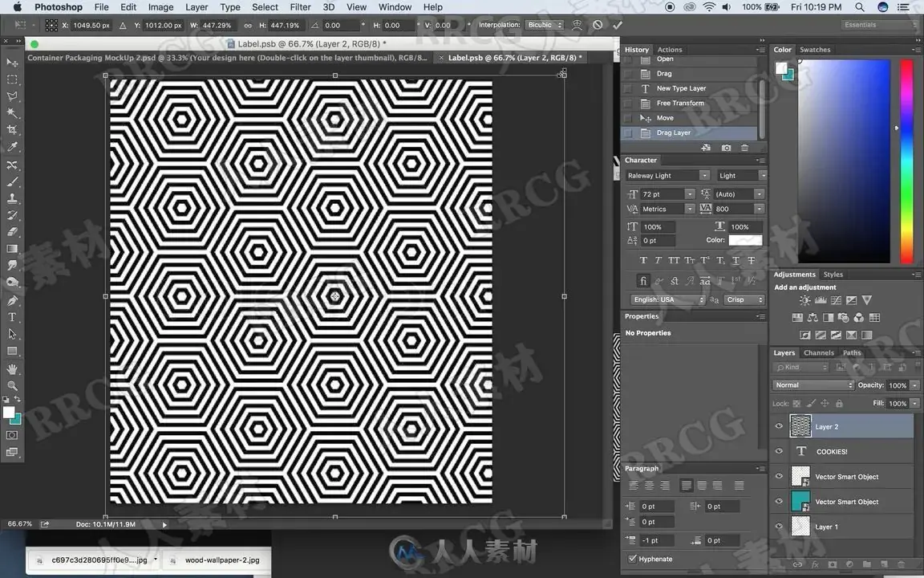This screenshot has width=924, height=578.
Task: Hide the COOKIES! text layer
Action: point(779,451)
